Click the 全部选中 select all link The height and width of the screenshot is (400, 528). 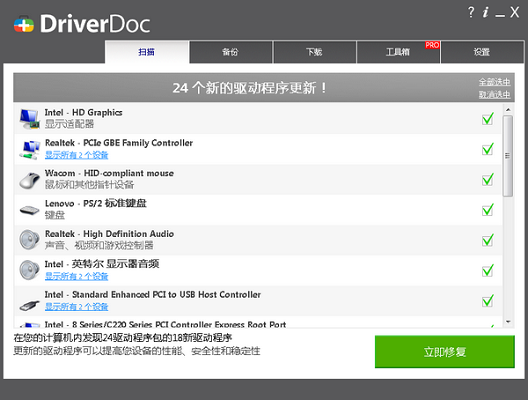[494, 82]
